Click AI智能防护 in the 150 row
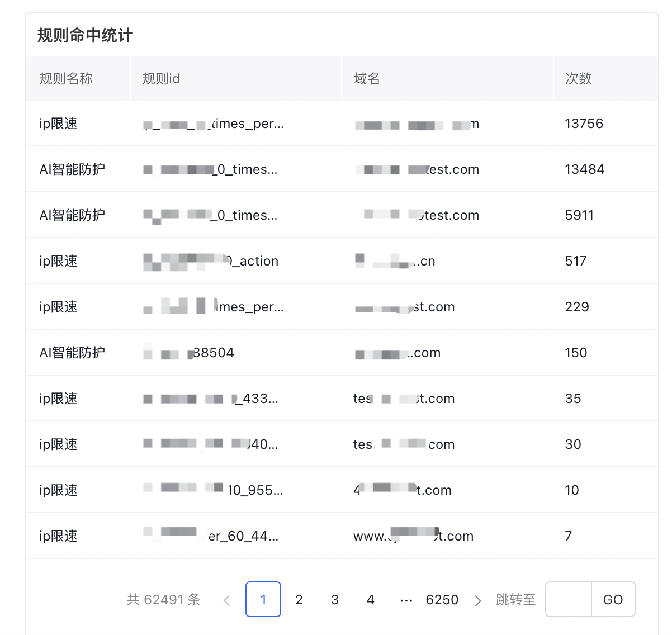 click(72, 353)
